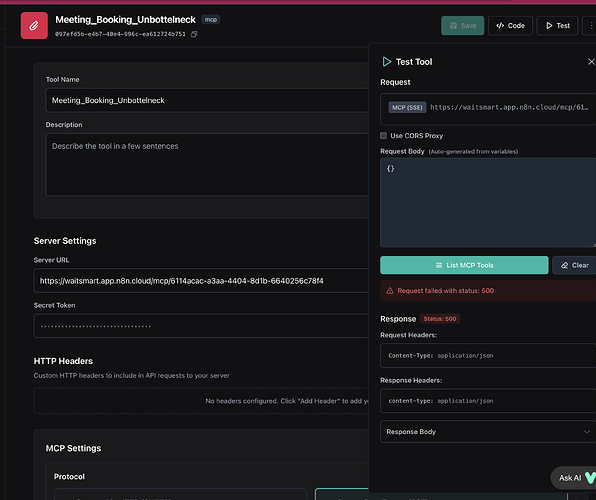Click the Server URL input field

pyautogui.click(x=201, y=281)
